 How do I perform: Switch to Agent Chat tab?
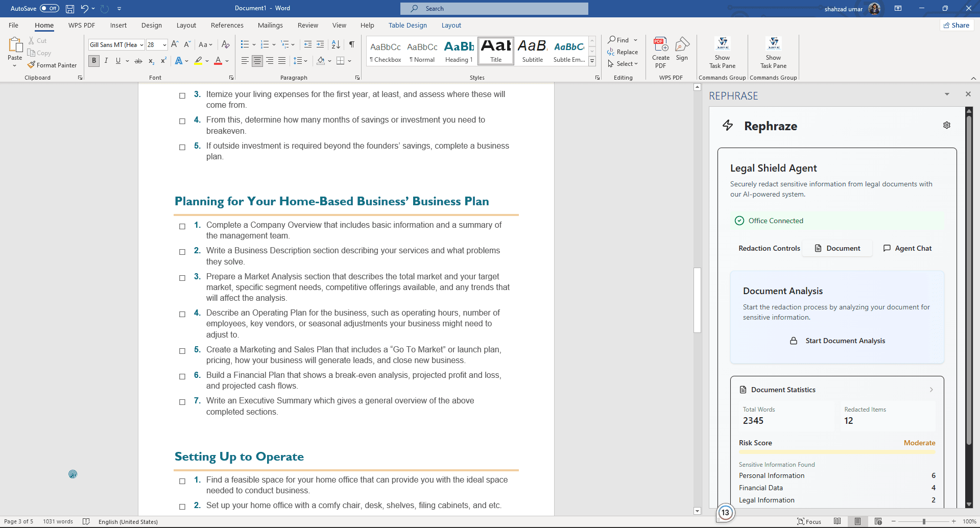tap(907, 248)
